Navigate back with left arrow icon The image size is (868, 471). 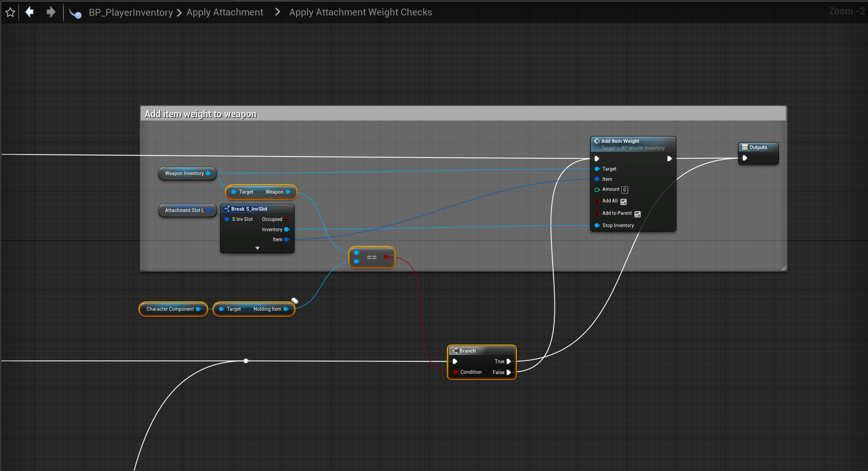tap(30, 12)
